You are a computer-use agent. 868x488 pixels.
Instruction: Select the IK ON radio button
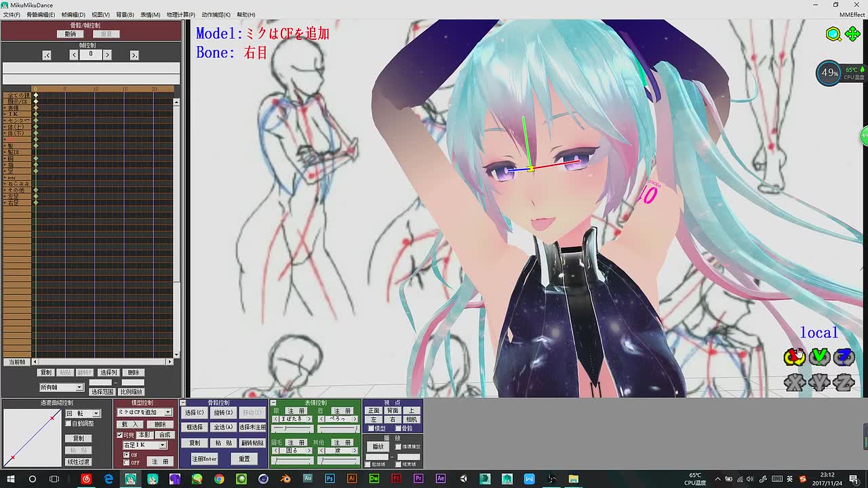pyautogui.click(x=126, y=454)
